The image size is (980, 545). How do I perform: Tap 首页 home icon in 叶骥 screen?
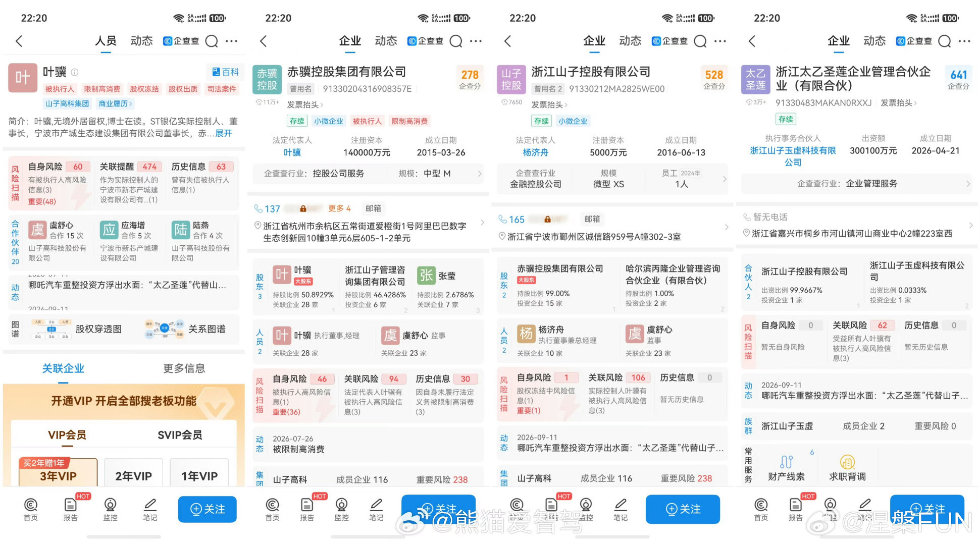coord(31,509)
